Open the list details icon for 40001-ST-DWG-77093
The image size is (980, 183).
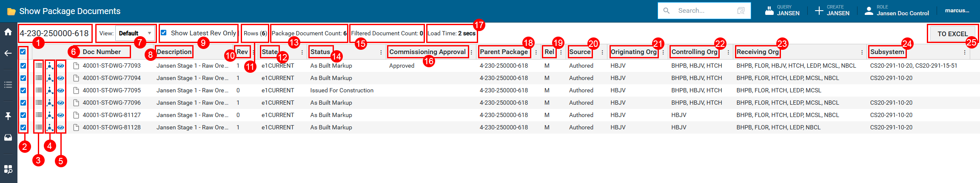click(39, 66)
